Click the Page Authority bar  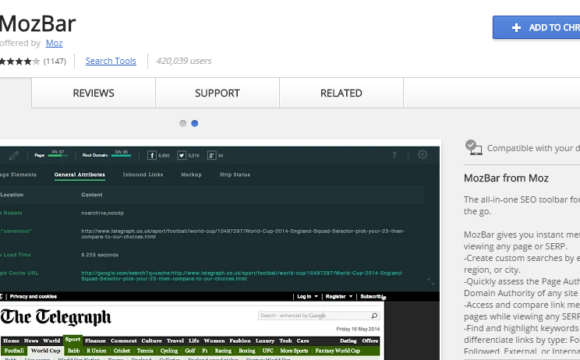[x=58, y=156]
